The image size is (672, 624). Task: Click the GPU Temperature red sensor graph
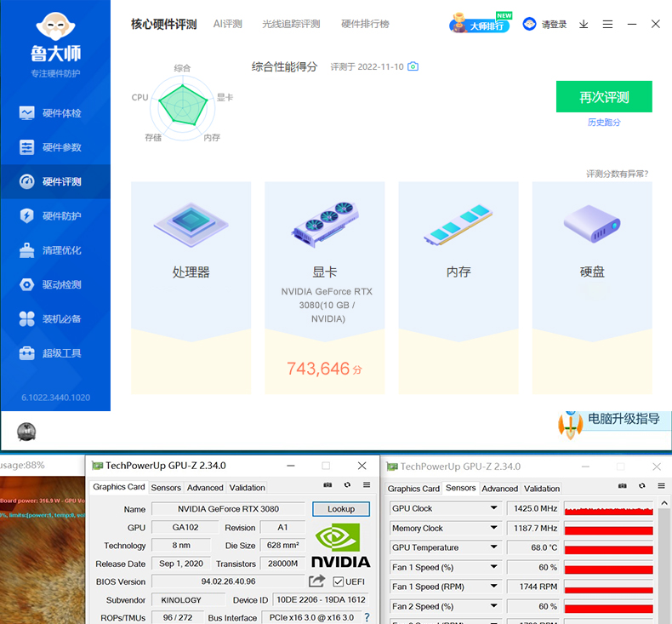608,547
